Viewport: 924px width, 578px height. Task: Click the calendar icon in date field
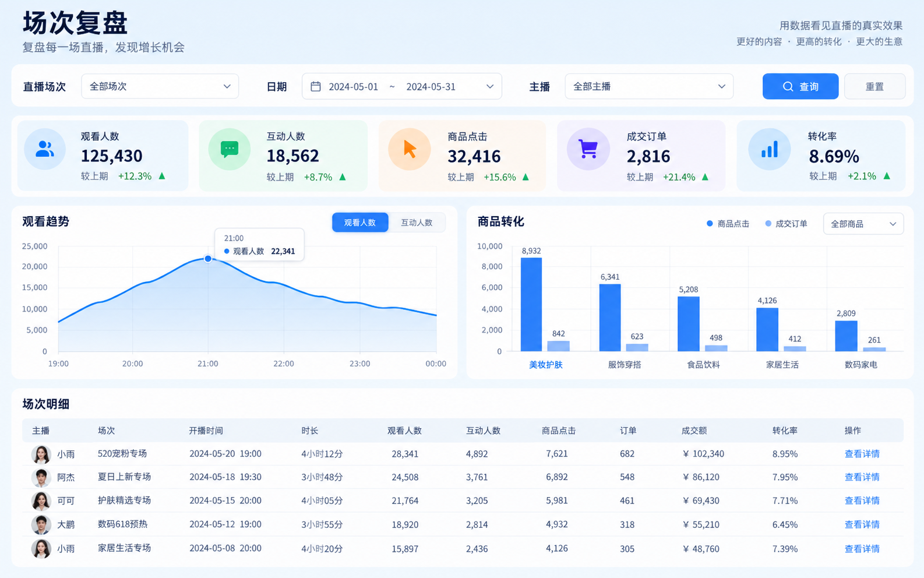pos(316,86)
